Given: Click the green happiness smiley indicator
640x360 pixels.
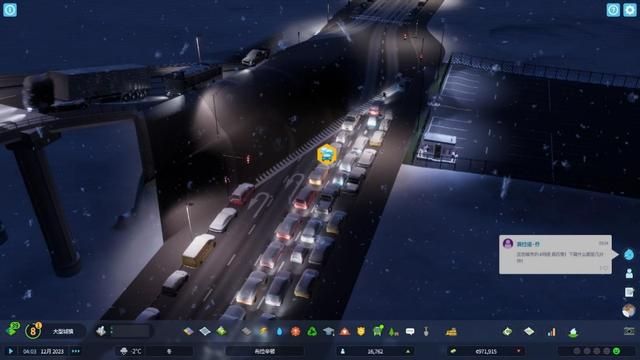Looking at the screenshot, I should 616,351.
